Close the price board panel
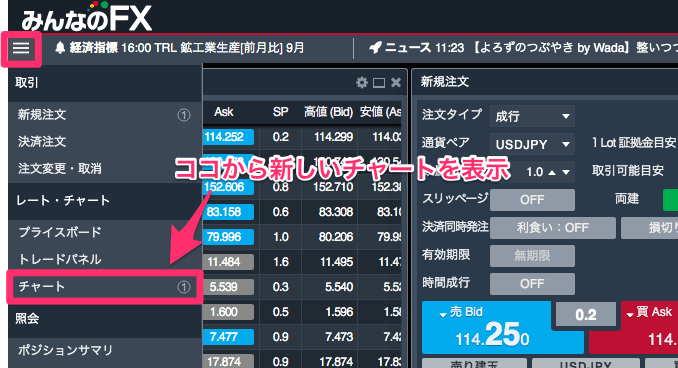This screenshot has width=678, height=368. (x=396, y=82)
